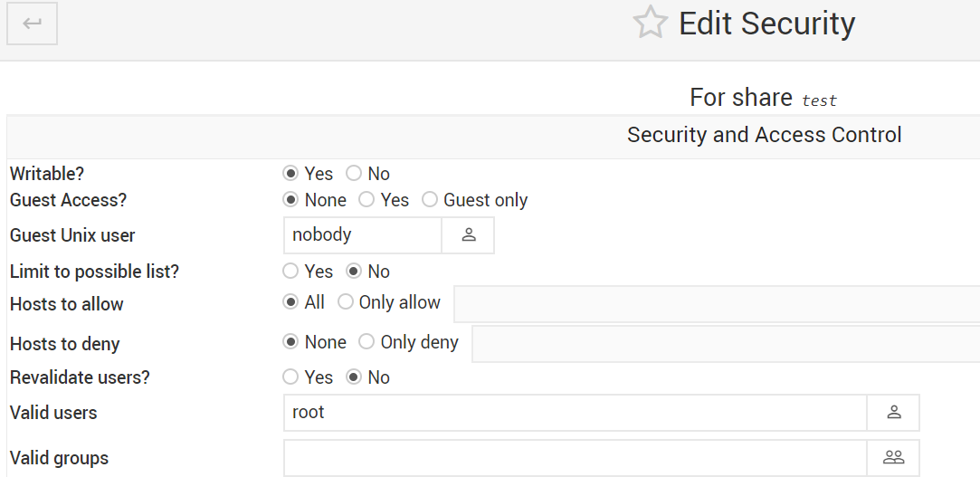Click the Valid users input field
980x477 pixels.
[575, 413]
